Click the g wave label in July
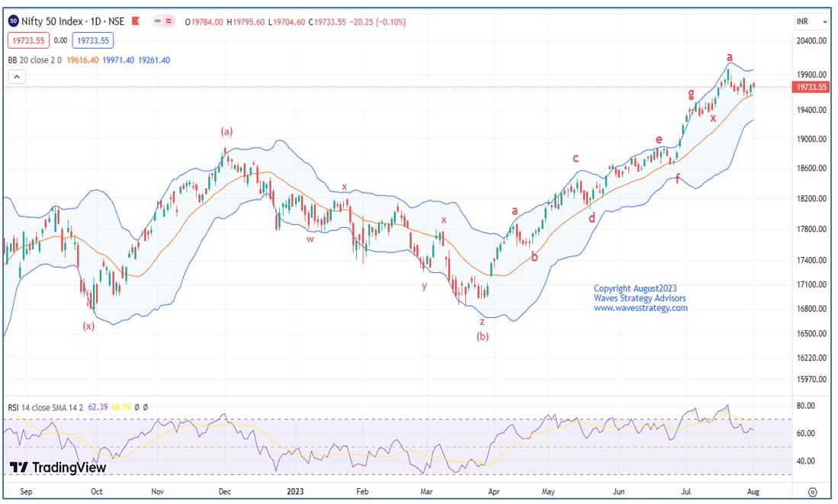Image resolution: width=838 pixels, height=504 pixels. tap(691, 94)
